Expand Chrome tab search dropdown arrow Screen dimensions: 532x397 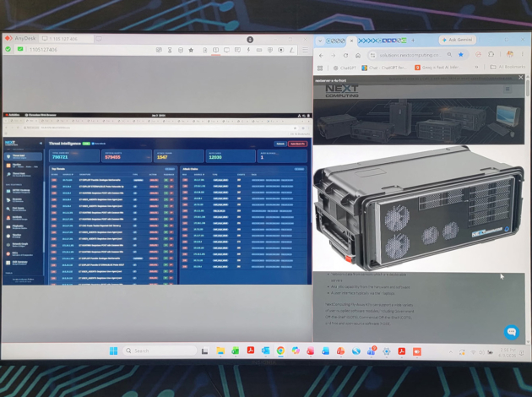point(319,41)
